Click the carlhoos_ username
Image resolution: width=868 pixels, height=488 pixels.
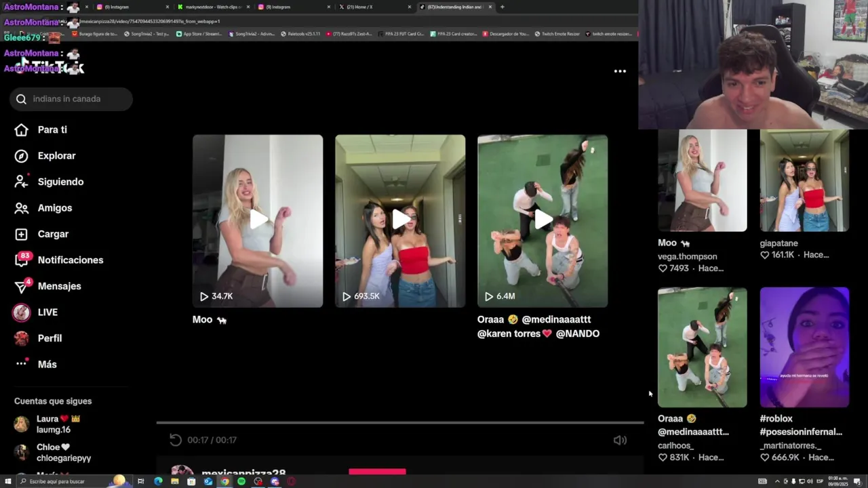click(675, 445)
